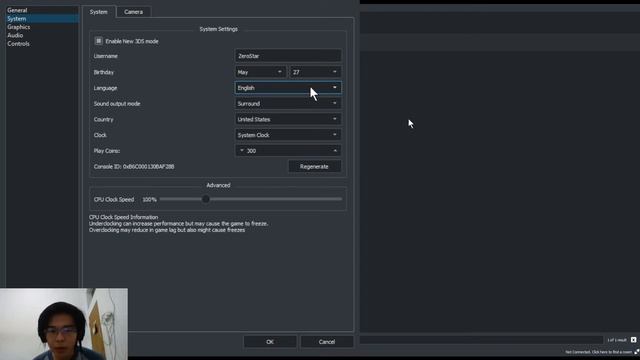
Task: Regenerate the Console ID
Action: (314, 167)
